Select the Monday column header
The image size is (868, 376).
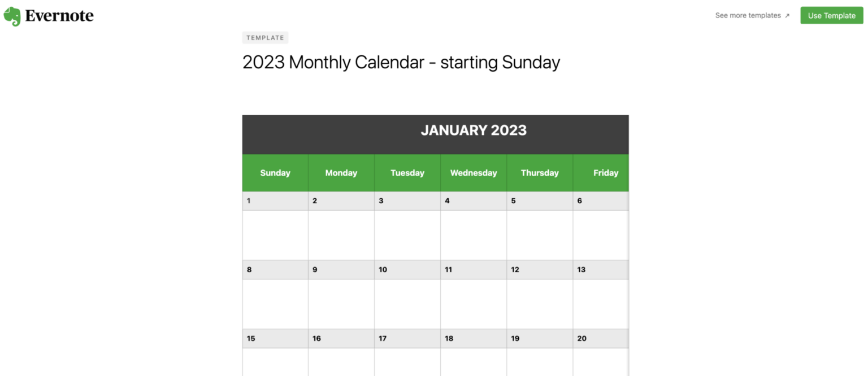click(341, 173)
